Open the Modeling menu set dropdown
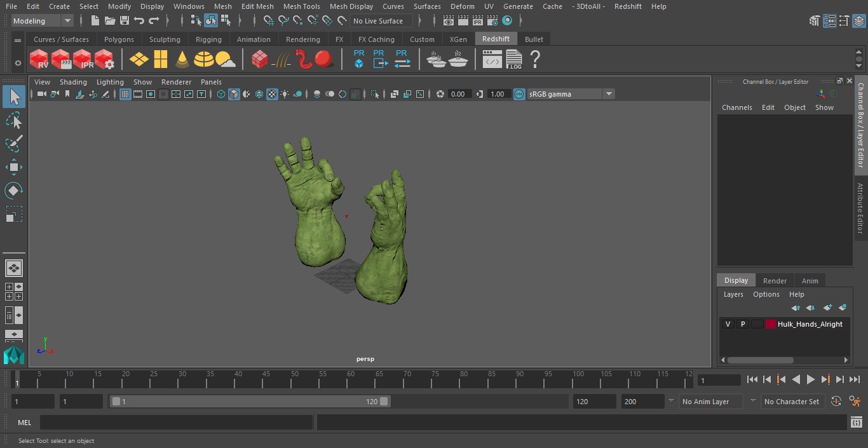868x448 pixels. (42, 21)
